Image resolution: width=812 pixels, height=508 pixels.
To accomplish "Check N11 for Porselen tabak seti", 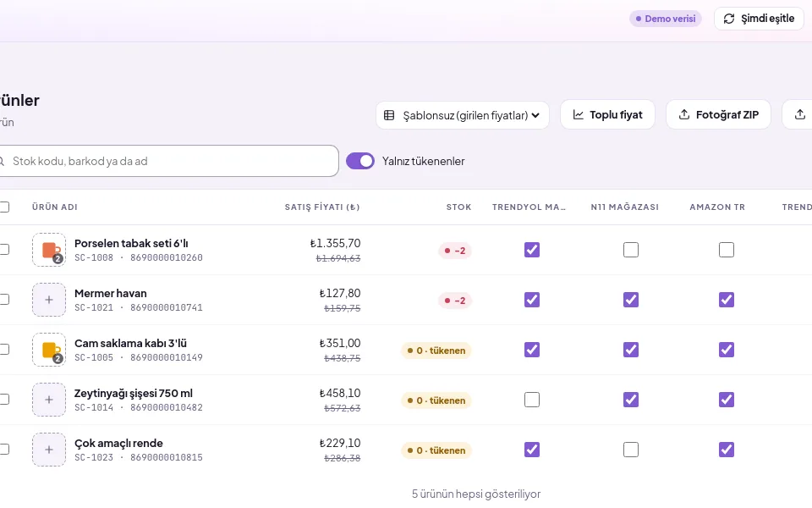I will tap(631, 250).
